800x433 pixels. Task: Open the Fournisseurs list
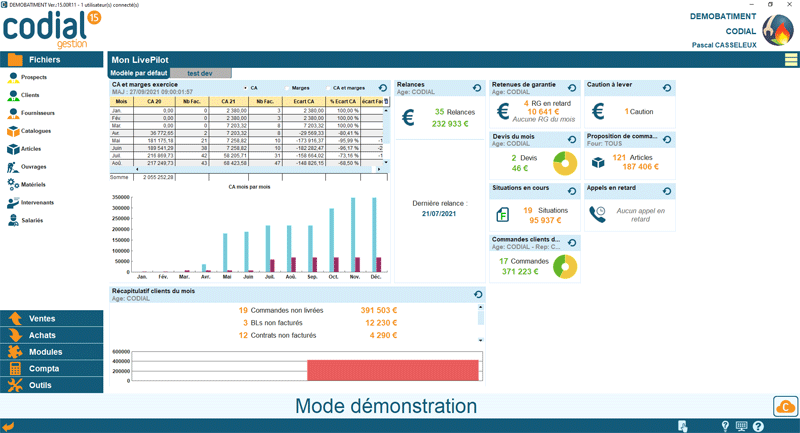pyautogui.click(x=31, y=113)
